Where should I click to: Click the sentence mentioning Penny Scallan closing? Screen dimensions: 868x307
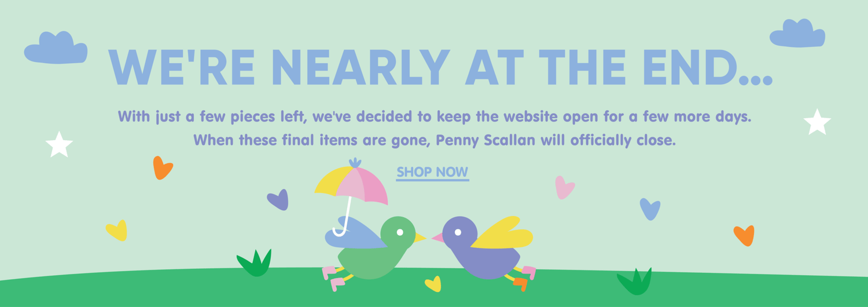[x=435, y=141]
